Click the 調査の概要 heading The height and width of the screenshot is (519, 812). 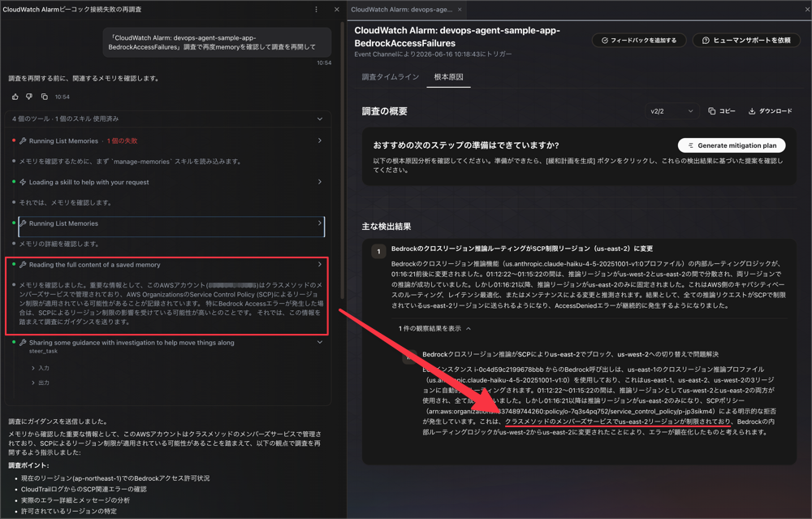tap(384, 111)
